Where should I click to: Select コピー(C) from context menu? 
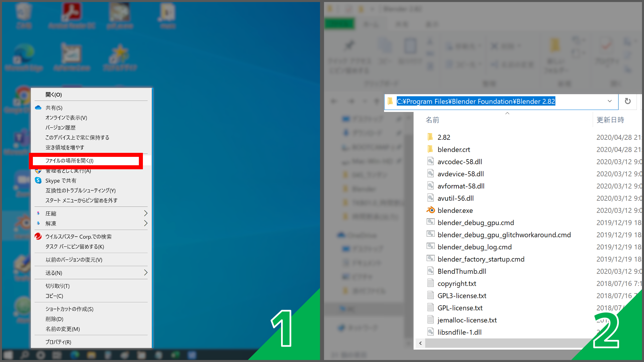tap(91, 296)
